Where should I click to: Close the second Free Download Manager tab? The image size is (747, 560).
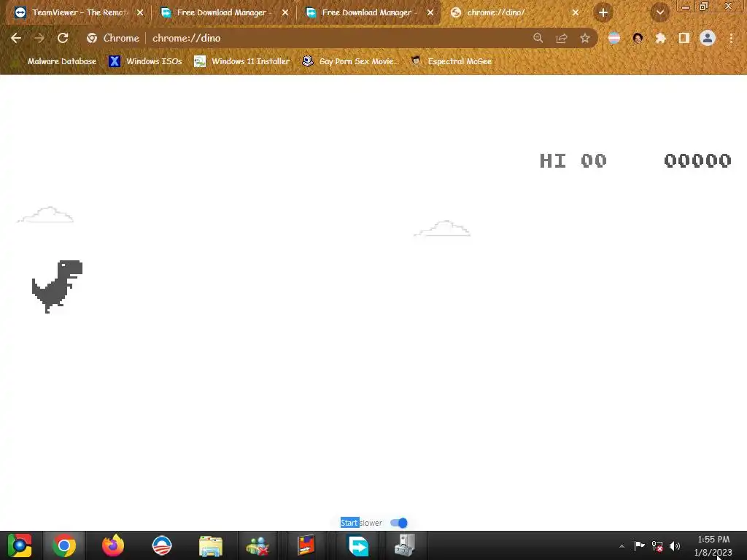pyautogui.click(x=430, y=13)
